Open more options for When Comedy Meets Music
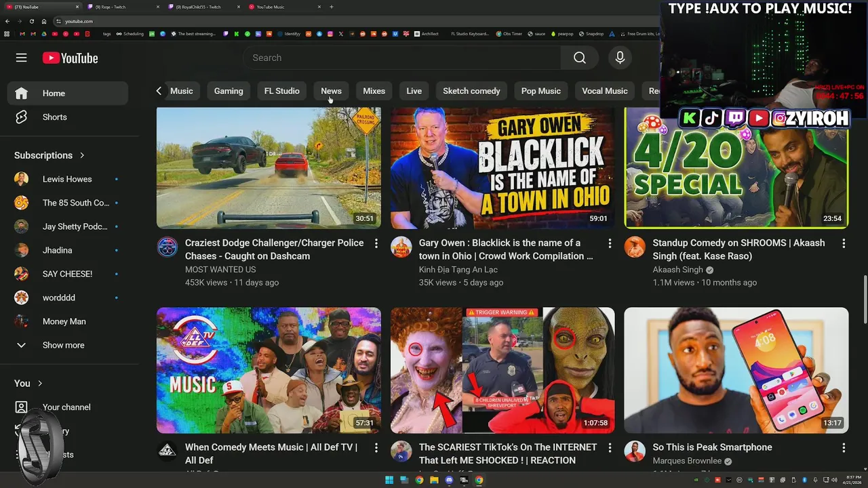The height and width of the screenshot is (488, 868). (x=376, y=448)
